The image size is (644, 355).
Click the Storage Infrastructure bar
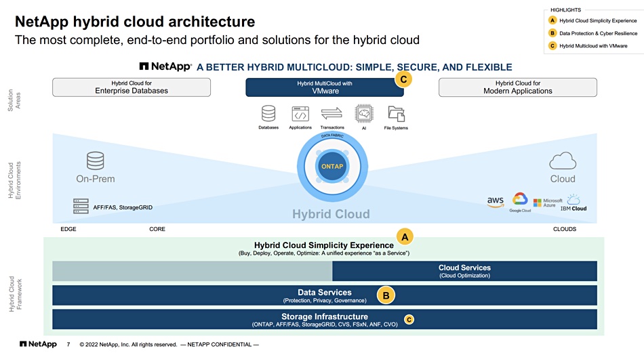click(x=325, y=319)
